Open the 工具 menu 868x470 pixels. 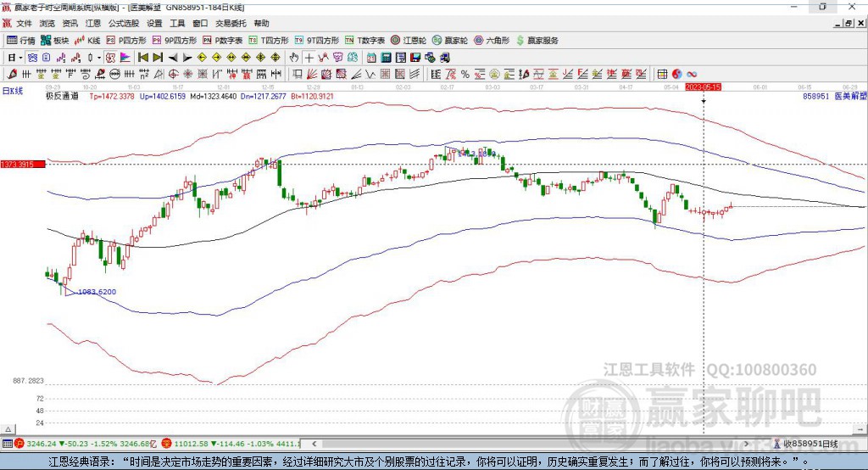177,23
